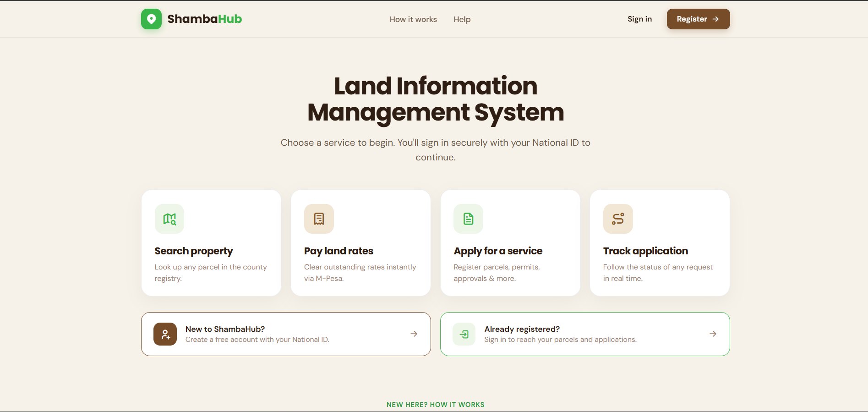Click the Search property map icon

pyautogui.click(x=169, y=219)
